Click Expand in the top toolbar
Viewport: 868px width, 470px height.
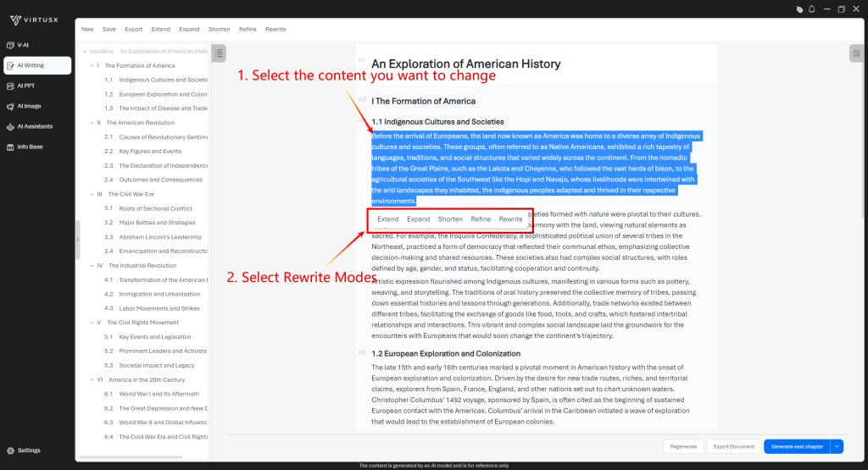pos(189,30)
